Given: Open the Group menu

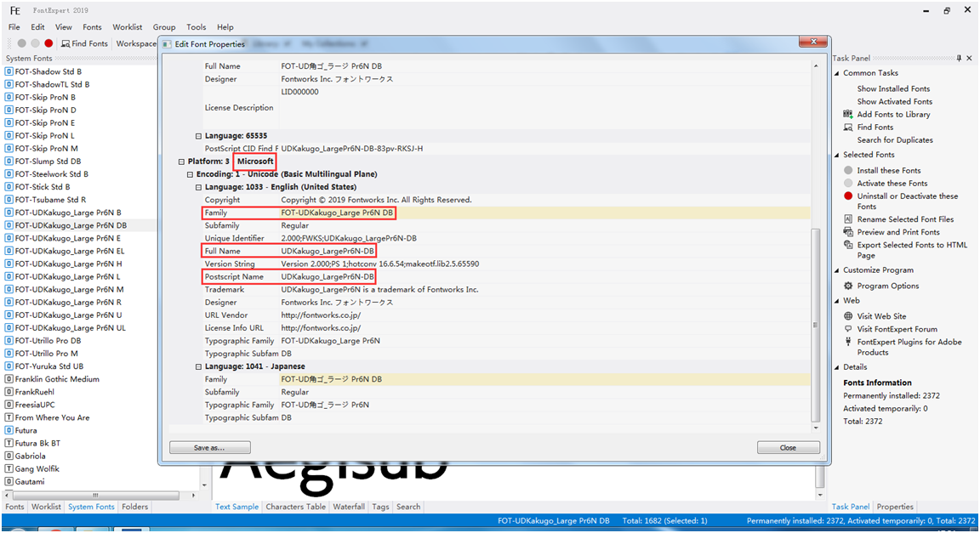Looking at the screenshot, I should click(163, 27).
